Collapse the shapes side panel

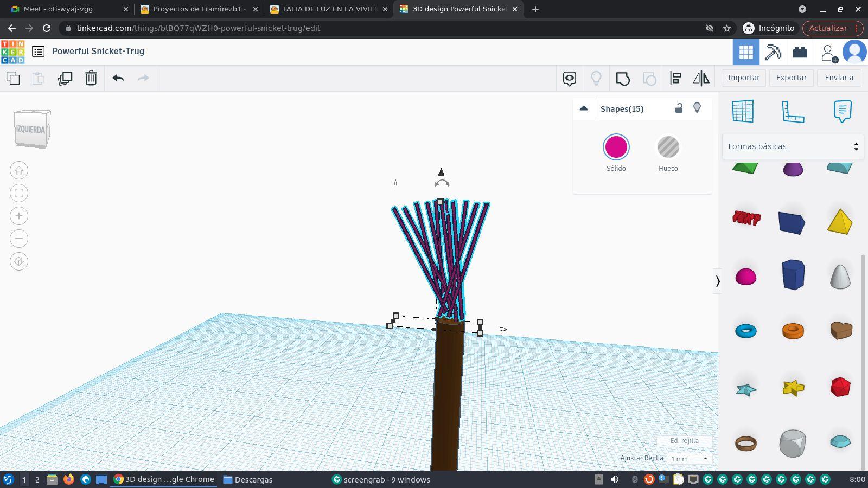(717, 281)
